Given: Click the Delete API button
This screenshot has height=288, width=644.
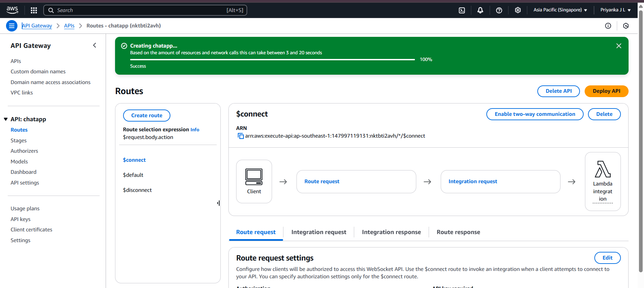Looking at the screenshot, I should [x=558, y=91].
